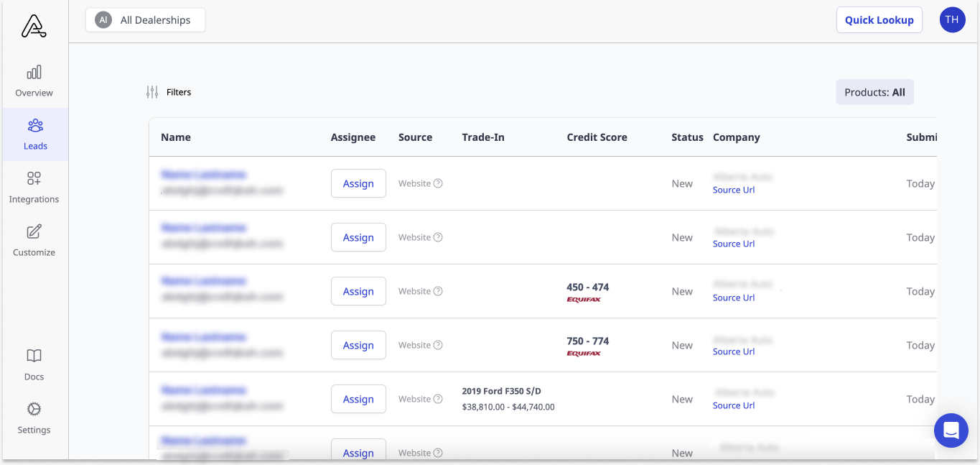The height and width of the screenshot is (465, 980).
Task: Click the TH user avatar
Action: pos(952,20)
